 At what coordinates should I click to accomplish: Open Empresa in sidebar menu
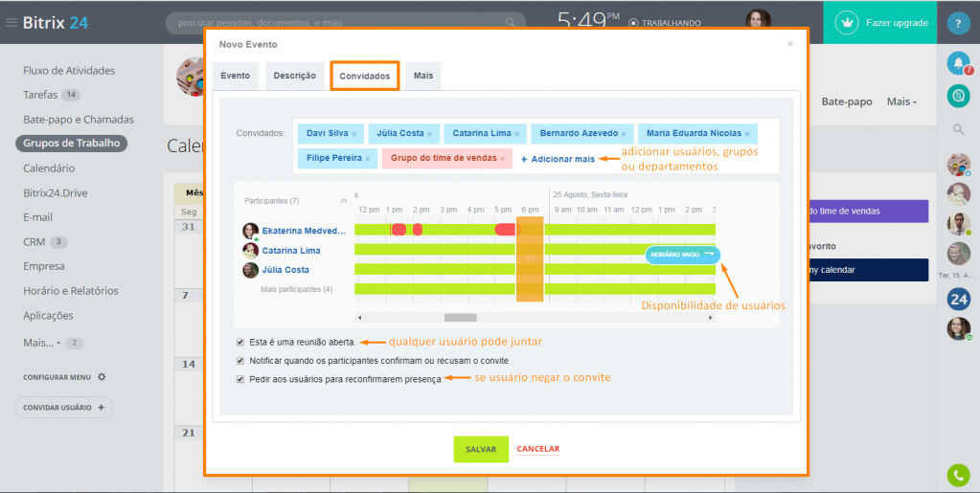coord(44,266)
